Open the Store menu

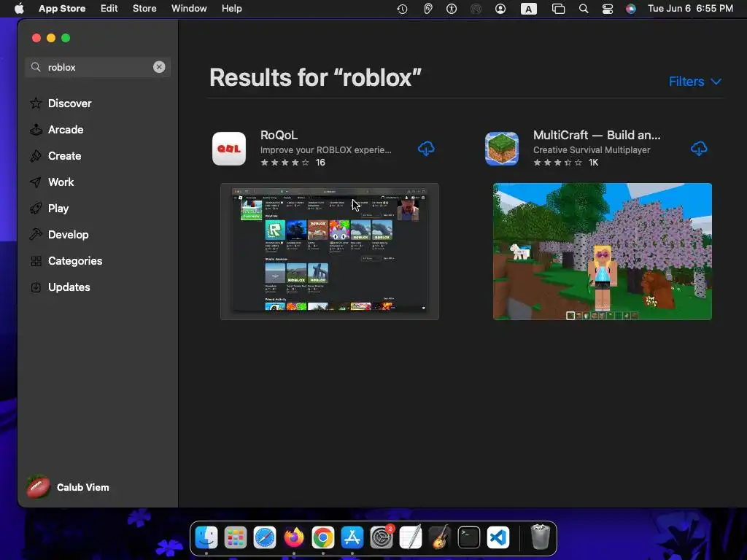pos(144,9)
